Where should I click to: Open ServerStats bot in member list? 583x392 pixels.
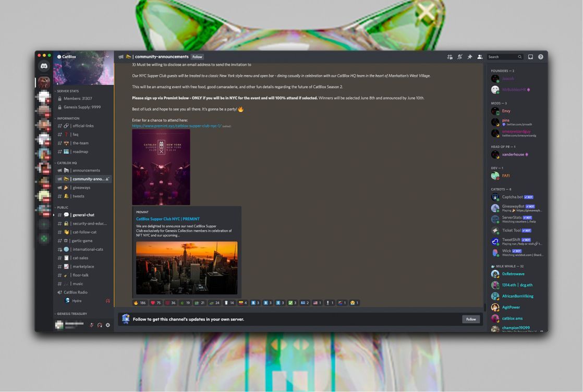517,219
